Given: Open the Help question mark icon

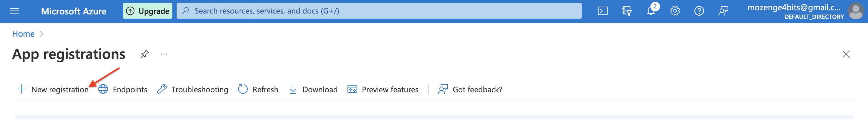Looking at the screenshot, I should click(x=699, y=11).
